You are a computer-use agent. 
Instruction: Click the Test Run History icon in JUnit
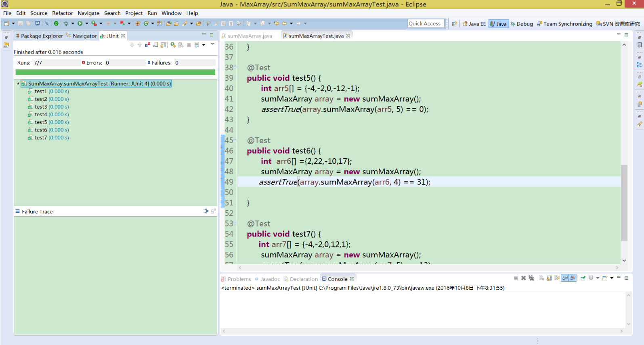pyautogui.click(x=197, y=45)
